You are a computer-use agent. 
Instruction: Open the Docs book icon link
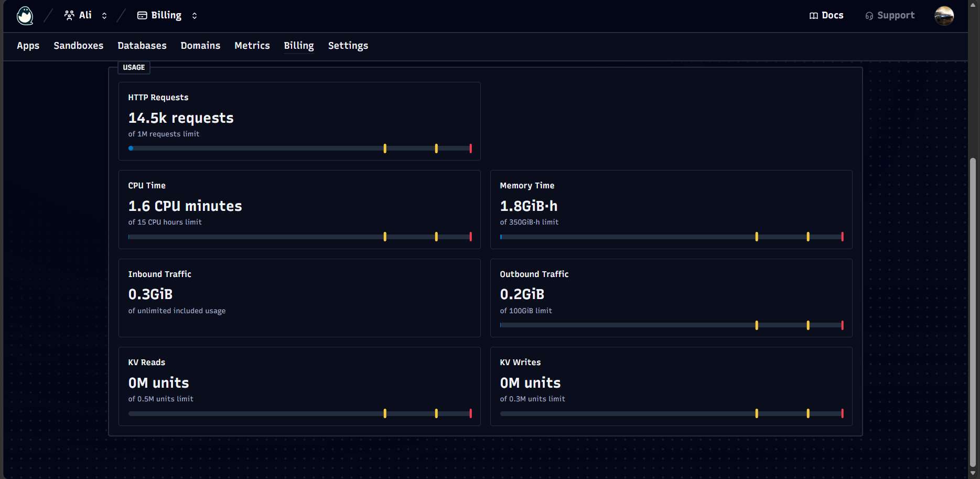coord(814,16)
